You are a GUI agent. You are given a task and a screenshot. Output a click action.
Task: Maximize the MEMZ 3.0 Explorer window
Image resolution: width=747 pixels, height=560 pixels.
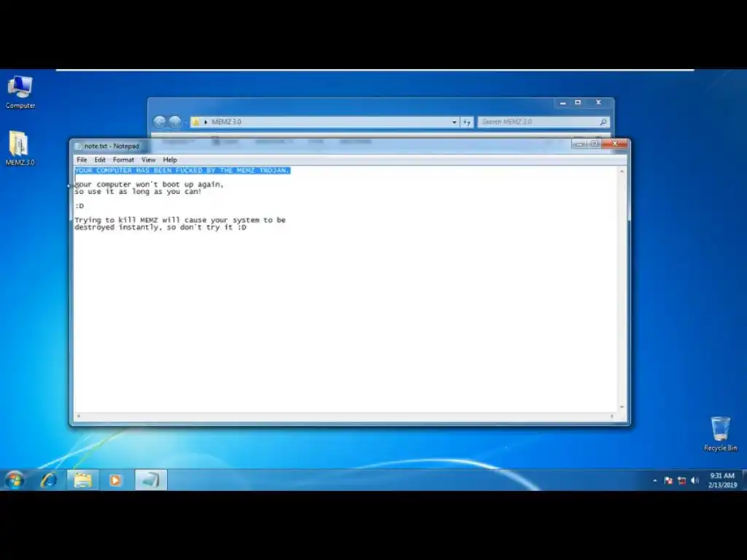578,102
